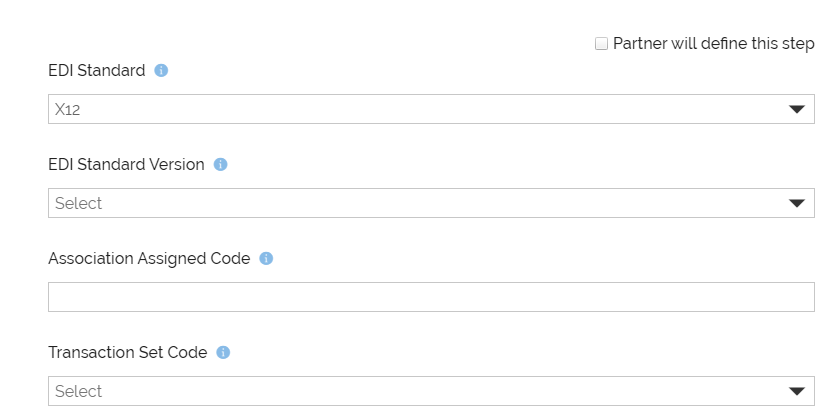Click the Association Assigned Code info icon
Image resolution: width=827 pixels, height=407 pixels.
coord(266,259)
